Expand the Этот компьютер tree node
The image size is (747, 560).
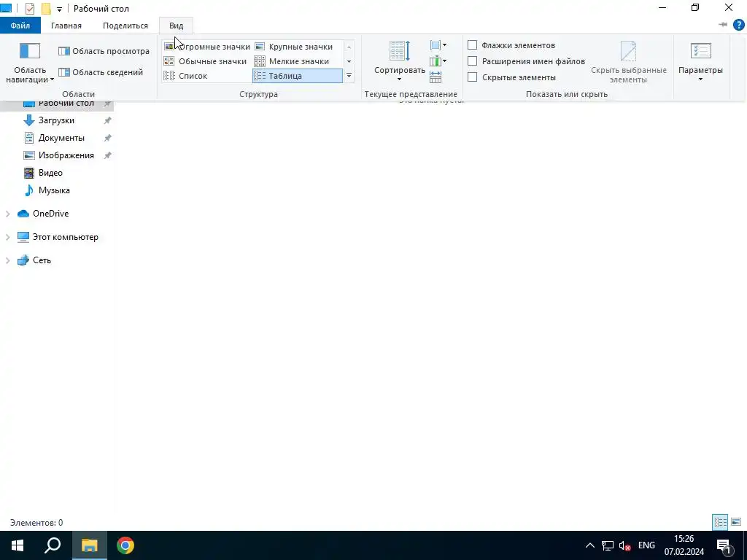(7, 237)
